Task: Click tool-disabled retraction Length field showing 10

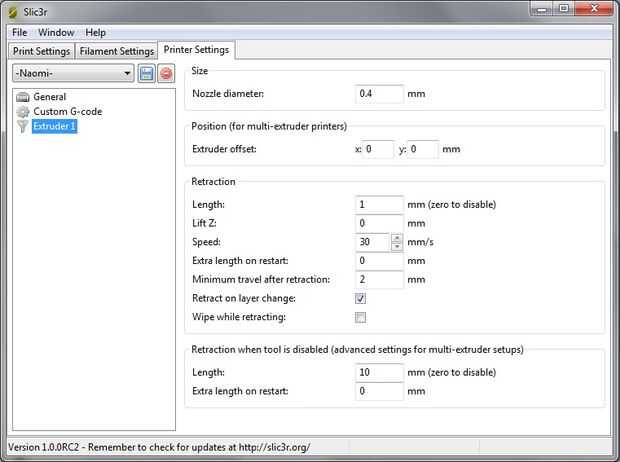Action: click(x=379, y=373)
